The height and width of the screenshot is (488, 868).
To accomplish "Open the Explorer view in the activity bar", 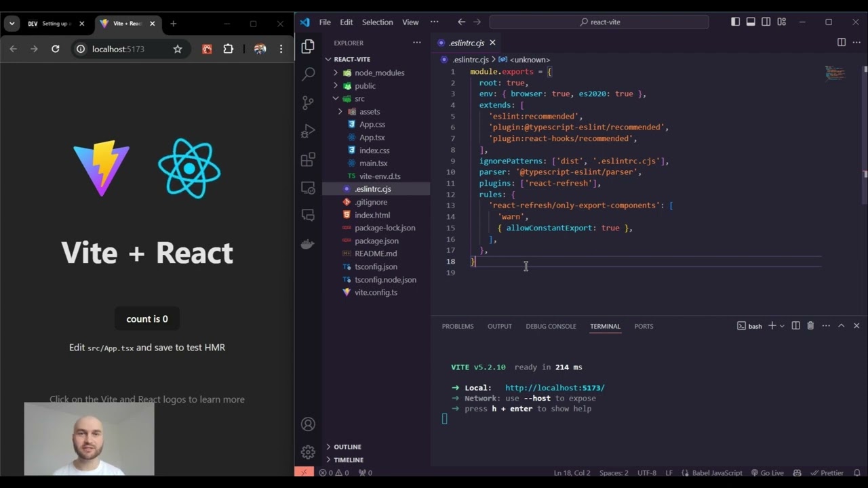I will point(308,46).
